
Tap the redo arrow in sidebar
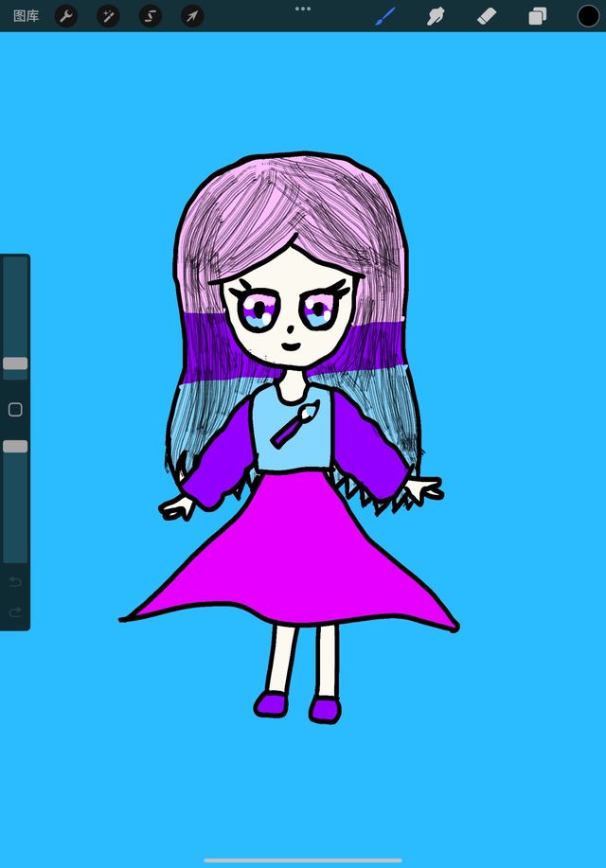pos(15,612)
